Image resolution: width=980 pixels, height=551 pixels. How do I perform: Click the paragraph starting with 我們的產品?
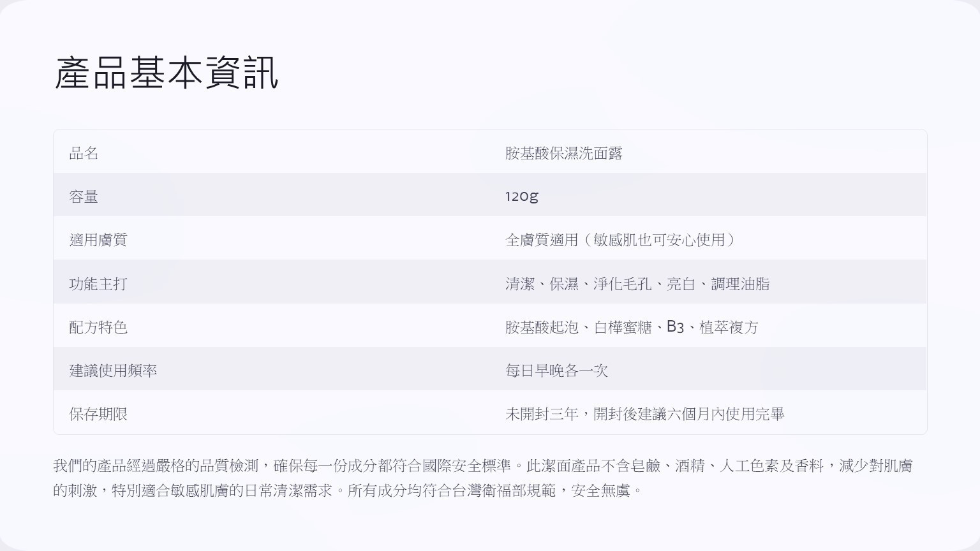coord(482,478)
